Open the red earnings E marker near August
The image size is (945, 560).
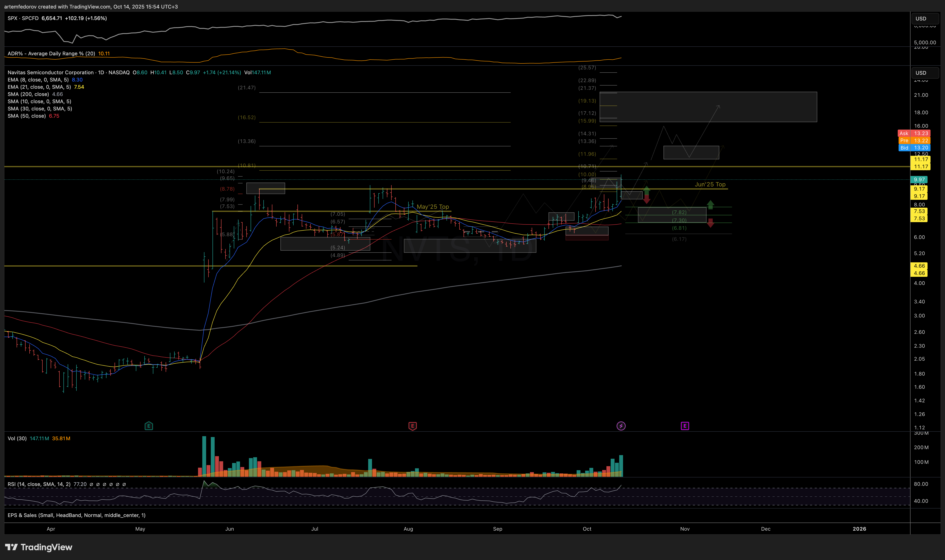(412, 426)
